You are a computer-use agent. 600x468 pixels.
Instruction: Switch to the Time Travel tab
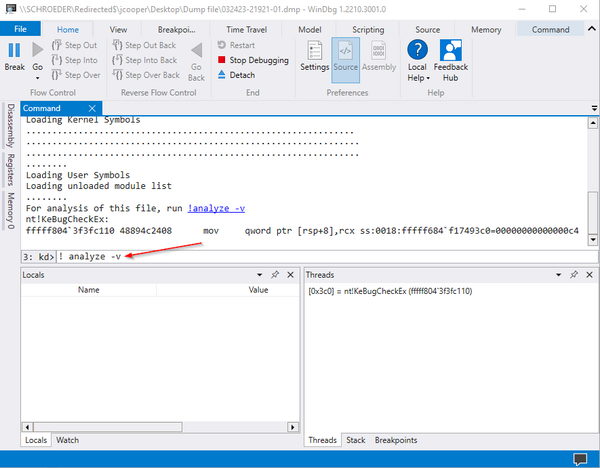point(246,29)
